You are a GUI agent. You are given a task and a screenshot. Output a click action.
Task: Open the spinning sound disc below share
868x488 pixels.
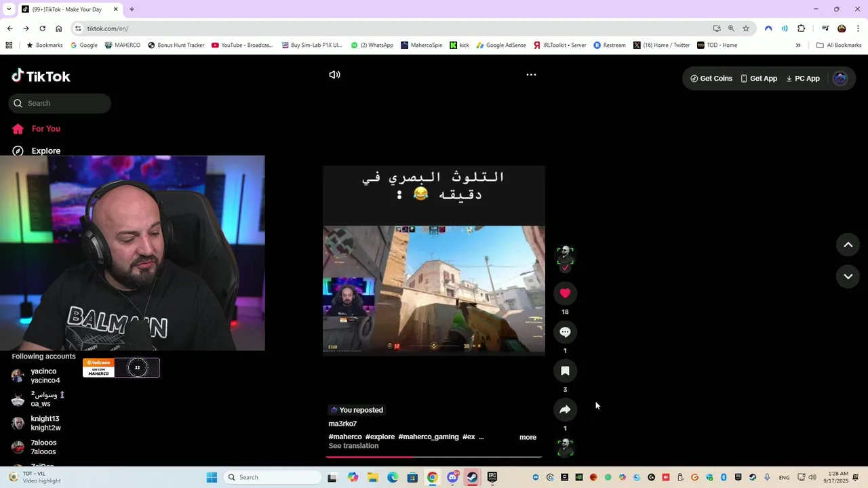pos(565,447)
